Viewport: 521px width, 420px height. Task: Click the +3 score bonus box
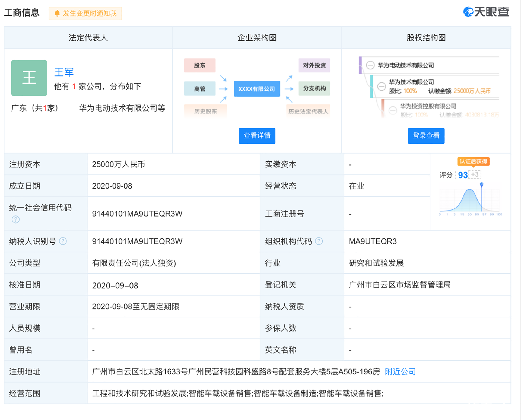475,174
